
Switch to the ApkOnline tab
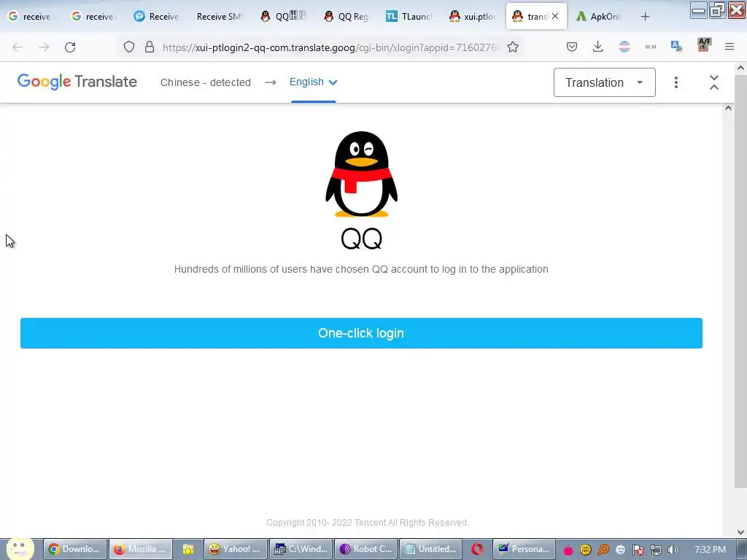(599, 16)
